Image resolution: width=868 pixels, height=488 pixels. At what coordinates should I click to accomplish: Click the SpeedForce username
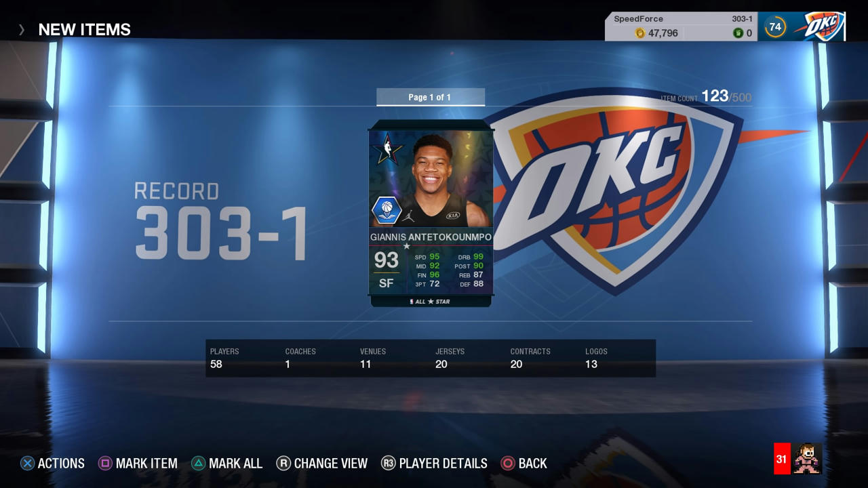[x=638, y=19]
